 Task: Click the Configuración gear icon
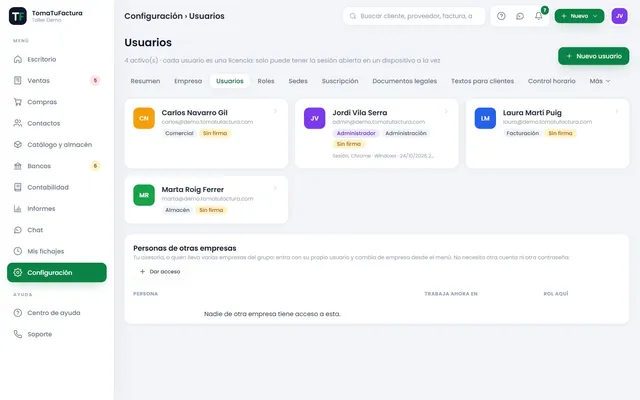click(x=18, y=272)
